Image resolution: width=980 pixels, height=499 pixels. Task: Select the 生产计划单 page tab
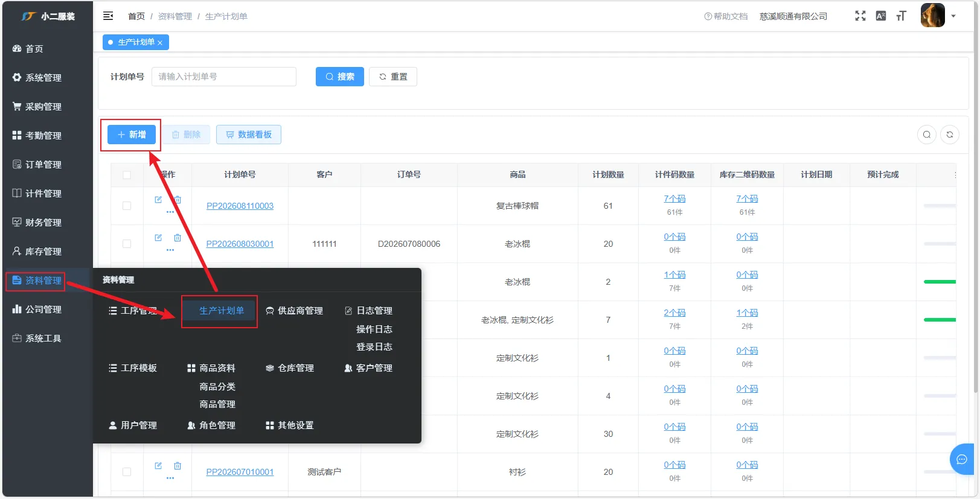click(x=136, y=42)
